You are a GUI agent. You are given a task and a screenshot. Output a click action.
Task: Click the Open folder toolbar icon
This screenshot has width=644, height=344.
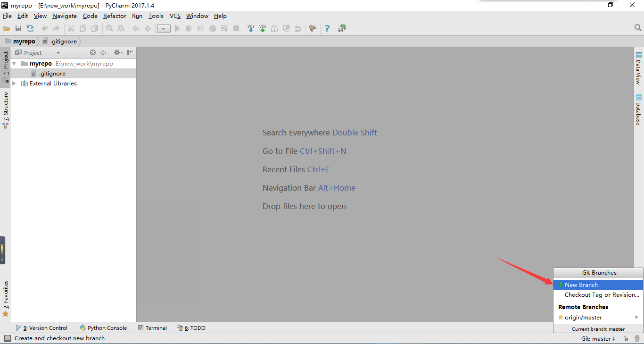[x=7, y=29]
